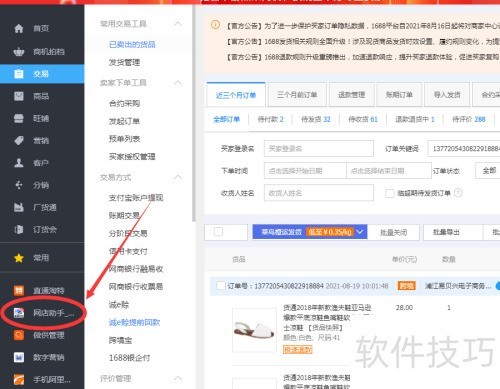
Task: Open the 客户 person icon
Action: 19,163
